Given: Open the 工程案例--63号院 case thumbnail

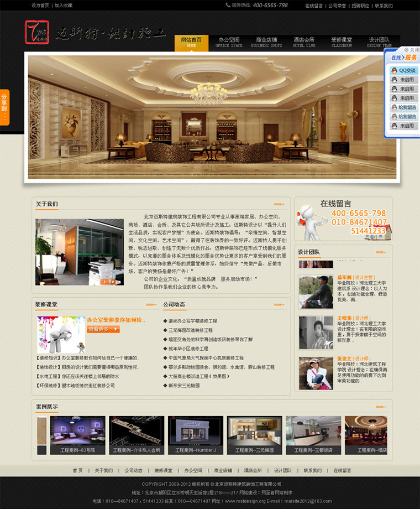Looking at the screenshot, I should click(77, 435).
